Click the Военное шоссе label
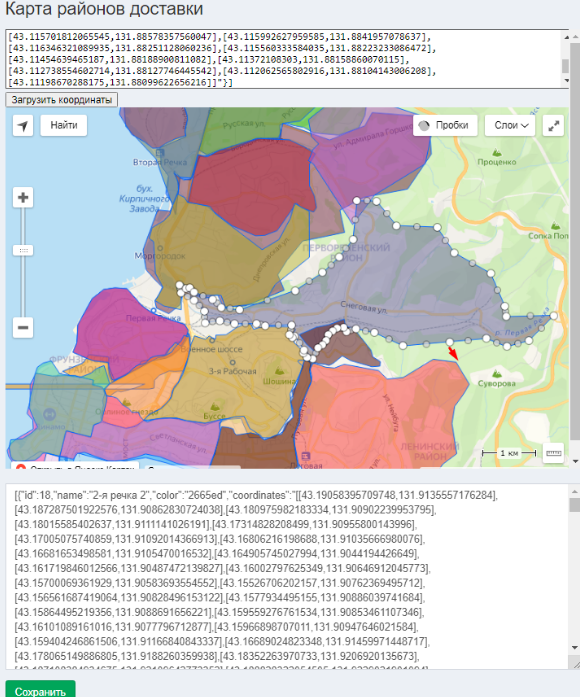This screenshot has width=580, height=697. pos(212,349)
